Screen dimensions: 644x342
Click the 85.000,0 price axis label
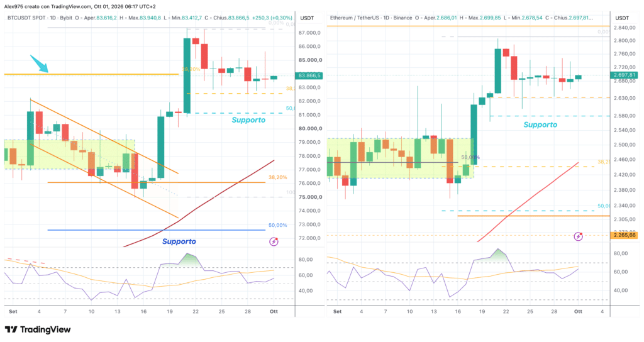point(310,60)
